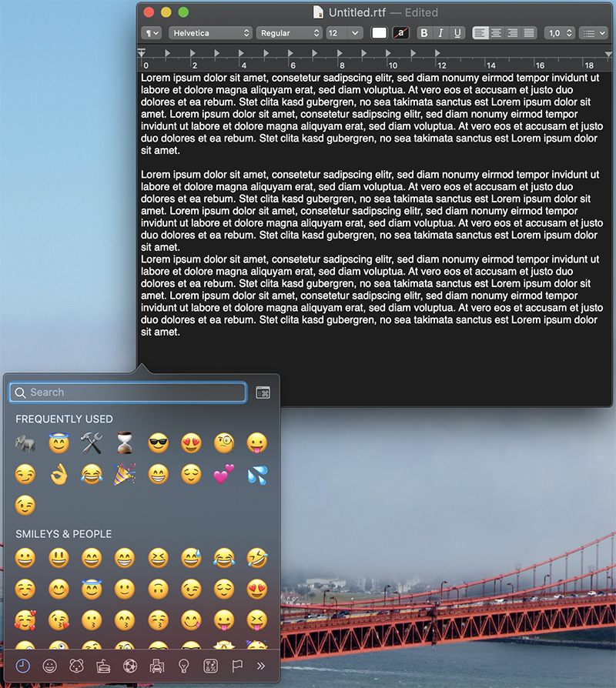Viewport: 616px width, 688px height.
Task: Open the white text color swatch
Action: 379,33
